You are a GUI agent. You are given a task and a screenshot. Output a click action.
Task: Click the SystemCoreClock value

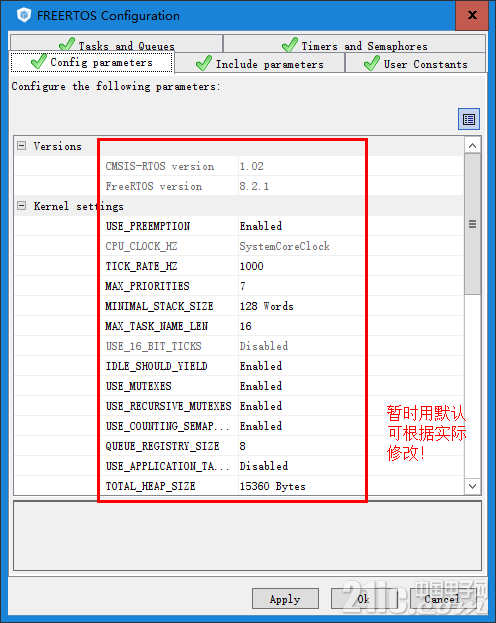(x=285, y=246)
